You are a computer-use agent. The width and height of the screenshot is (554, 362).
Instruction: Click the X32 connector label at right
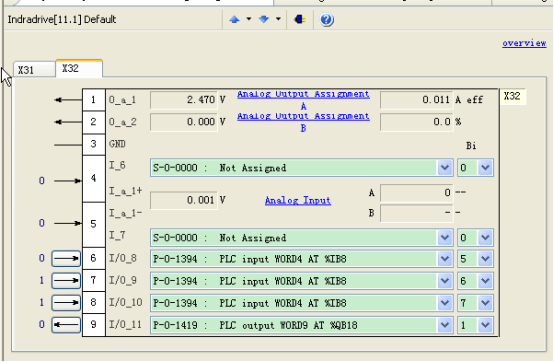point(512,96)
